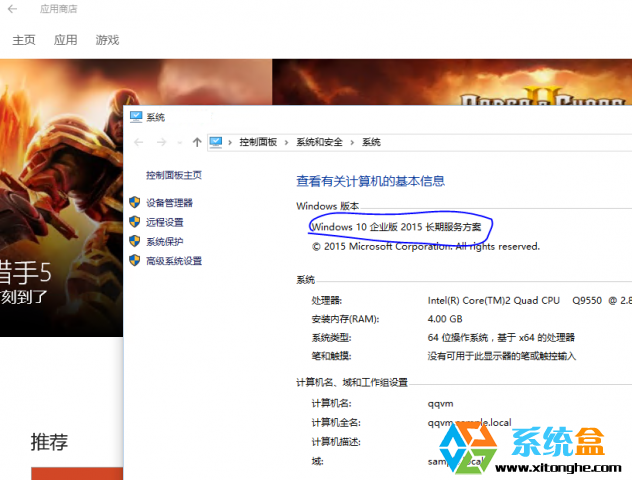Open 设备管理器 link

point(169,203)
